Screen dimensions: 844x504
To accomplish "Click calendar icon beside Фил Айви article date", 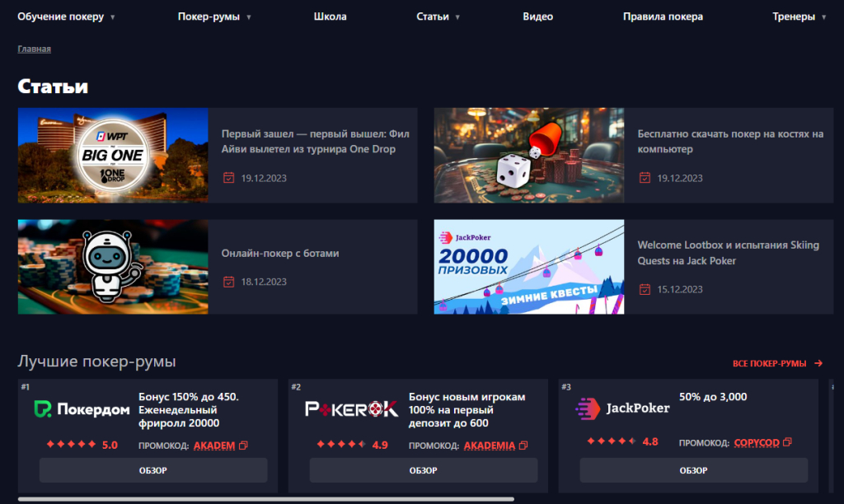I will point(229,178).
